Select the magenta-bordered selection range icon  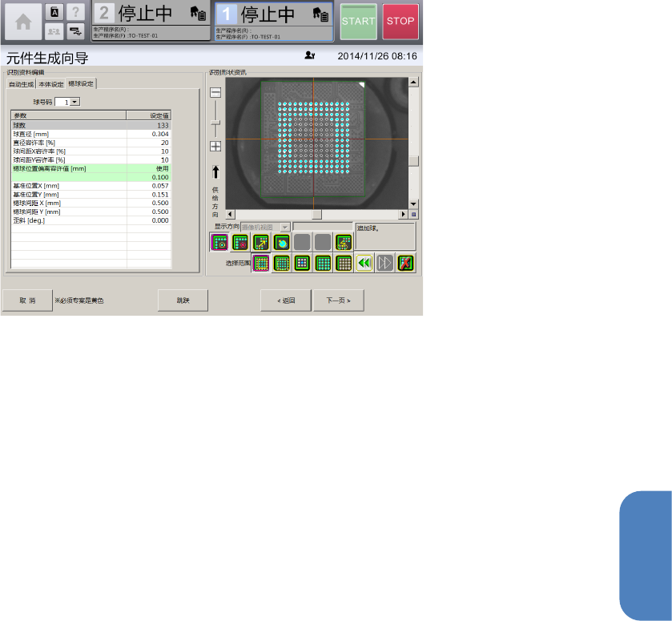click(260, 263)
